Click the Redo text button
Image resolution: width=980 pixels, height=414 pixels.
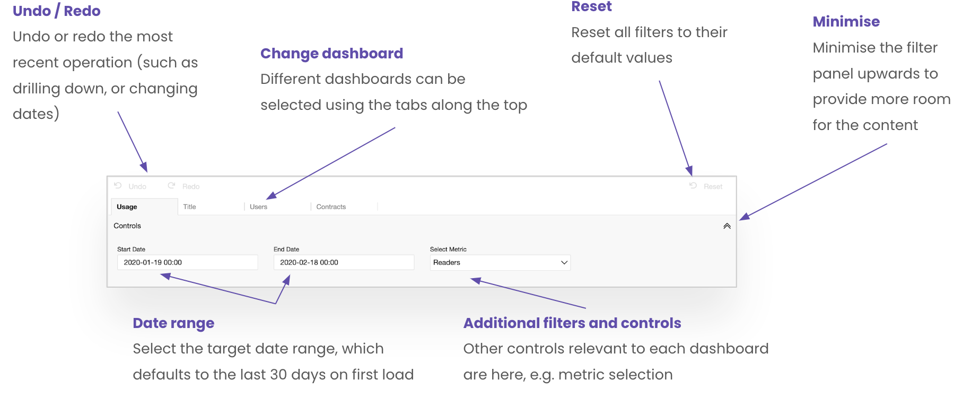(191, 187)
